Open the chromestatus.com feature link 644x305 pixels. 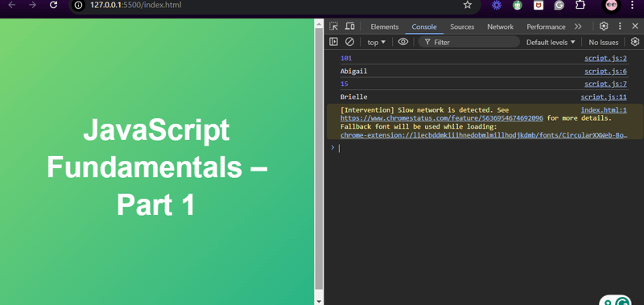click(x=441, y=118)
